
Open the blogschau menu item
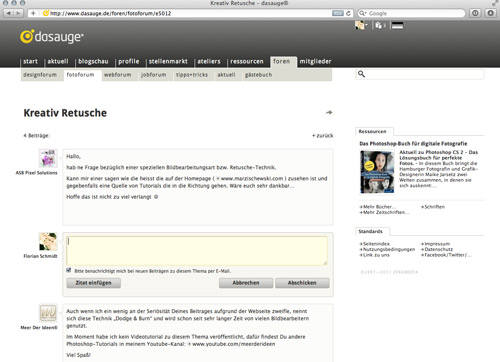[x=93, y=61]
